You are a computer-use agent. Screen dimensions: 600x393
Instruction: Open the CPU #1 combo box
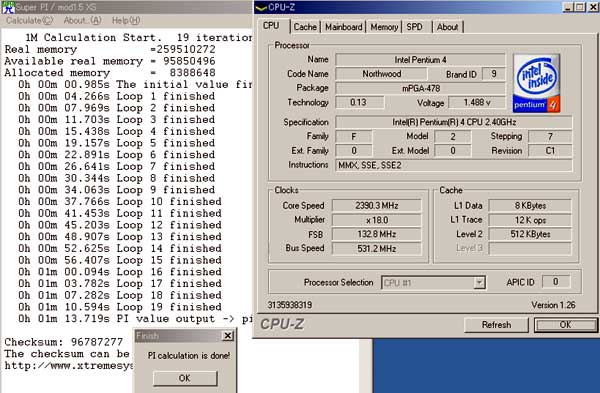pyautogui.click(x=434, y=283)
